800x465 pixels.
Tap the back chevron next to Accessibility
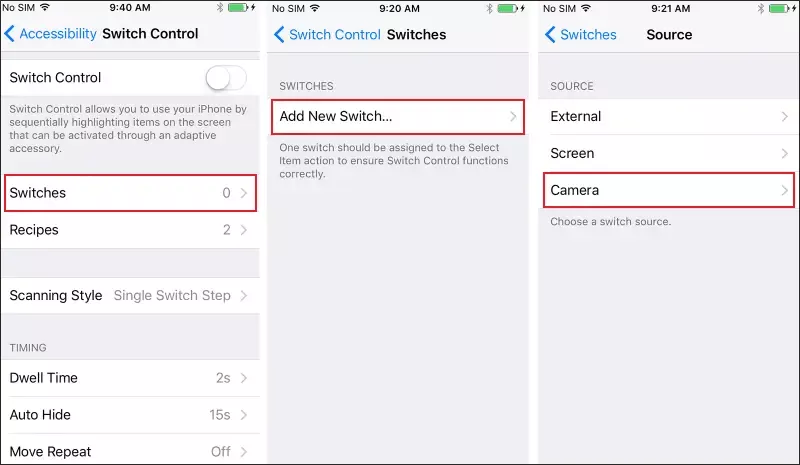[x=9, y=34]
